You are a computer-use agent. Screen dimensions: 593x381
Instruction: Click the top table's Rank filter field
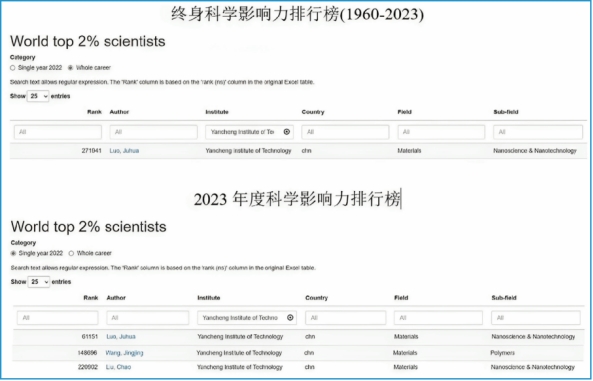(x=58, y=132)
